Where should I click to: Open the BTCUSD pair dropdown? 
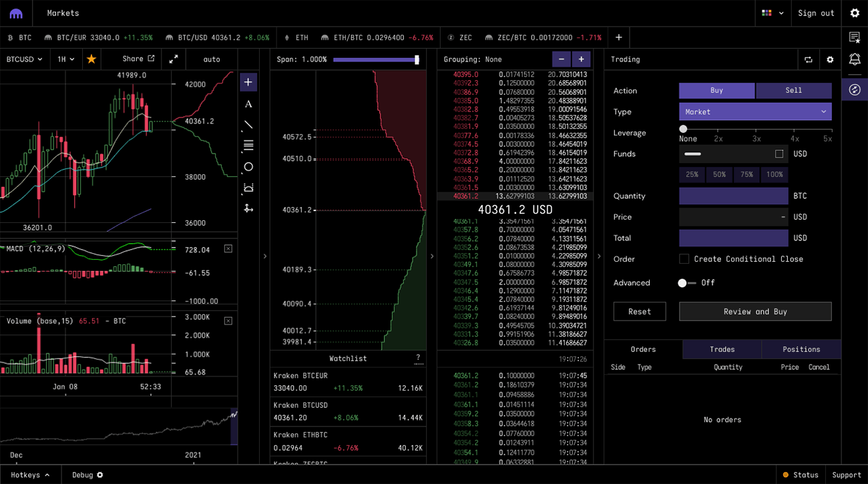(25, 59)
